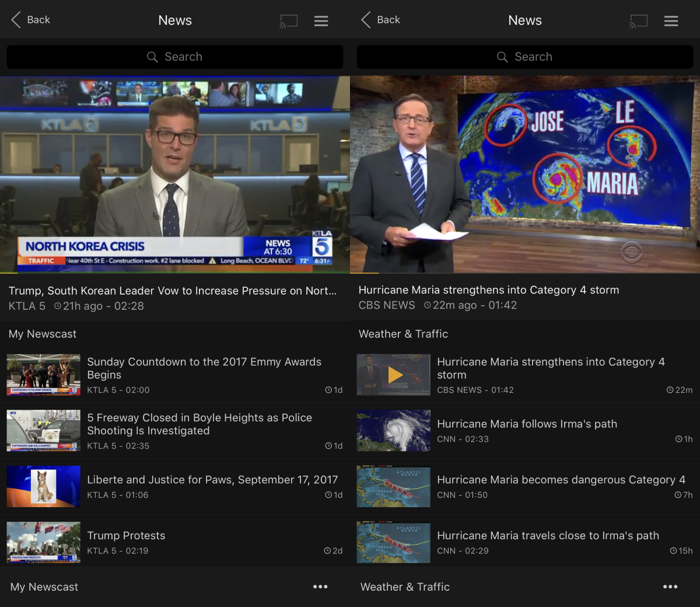This screenshot has height=607, width=700.
Task: Open the hamburger menu on the left screen
Action: (321, 21)
